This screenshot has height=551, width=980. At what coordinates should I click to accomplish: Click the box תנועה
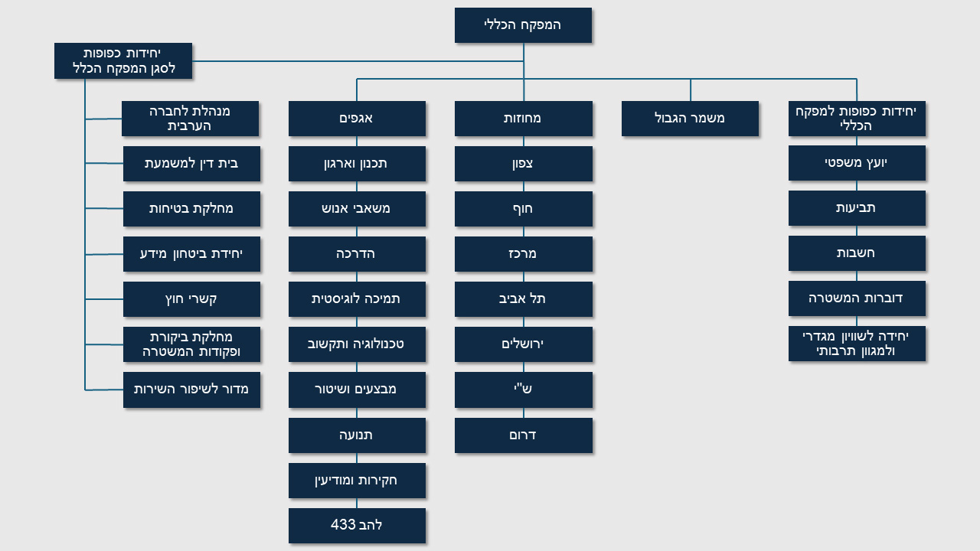[357, 435]
